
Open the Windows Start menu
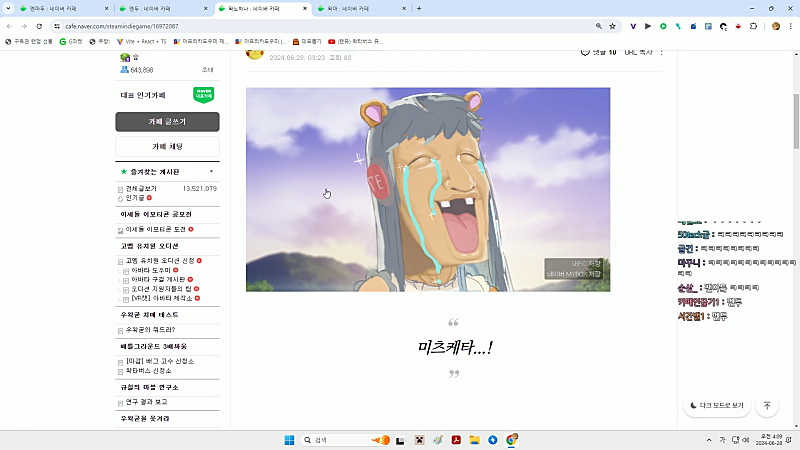coord(289,440)
